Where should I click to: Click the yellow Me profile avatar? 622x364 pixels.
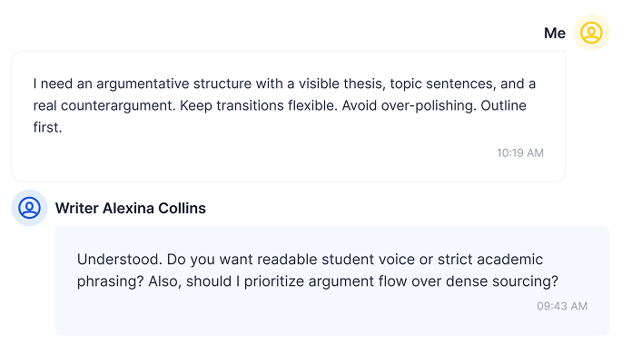(x=591, y=33)
